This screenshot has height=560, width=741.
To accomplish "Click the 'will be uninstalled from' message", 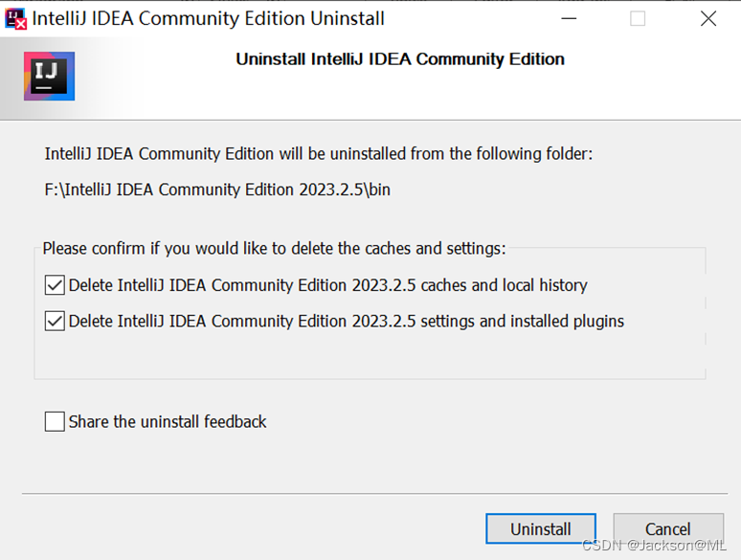I will [319, 153].
